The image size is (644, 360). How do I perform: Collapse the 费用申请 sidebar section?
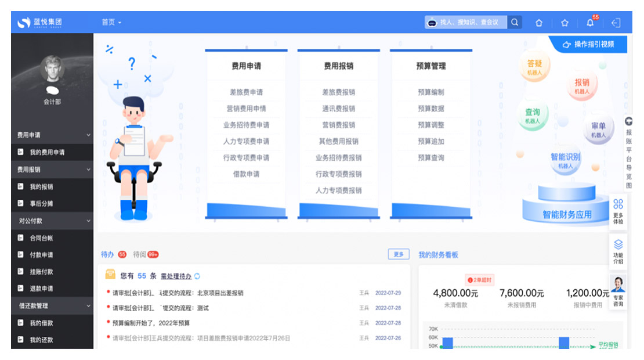(88, 135)
